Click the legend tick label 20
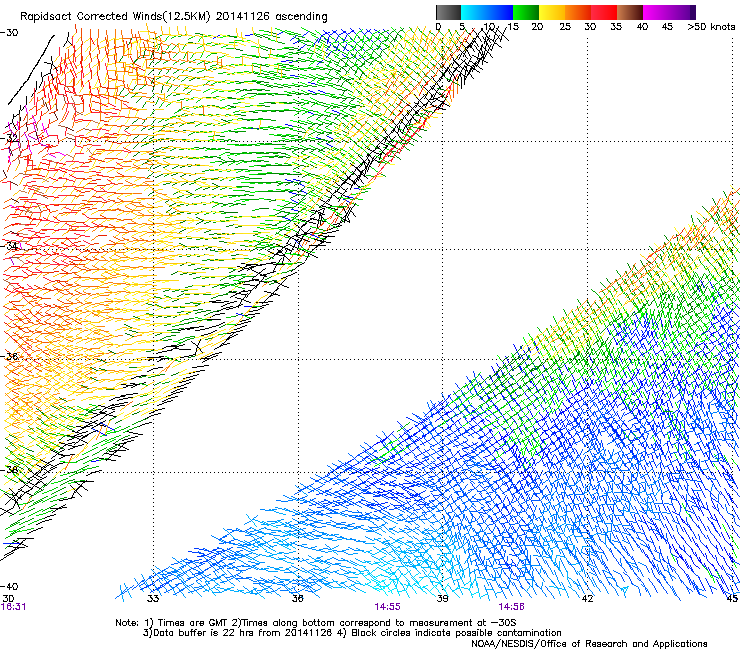This screenshot has width=740, height=650. click(x=537, y=27)
